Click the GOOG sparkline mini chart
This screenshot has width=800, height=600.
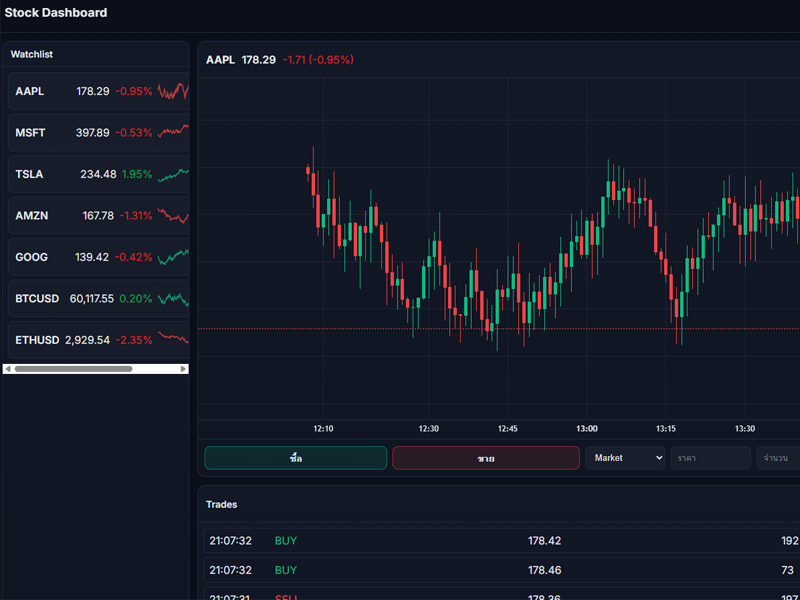(172, 257)
